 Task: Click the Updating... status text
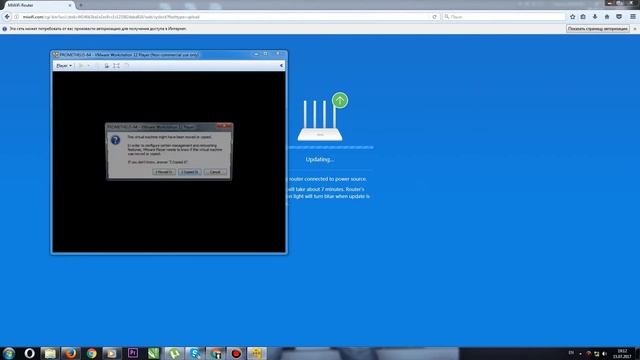[320, 160]
